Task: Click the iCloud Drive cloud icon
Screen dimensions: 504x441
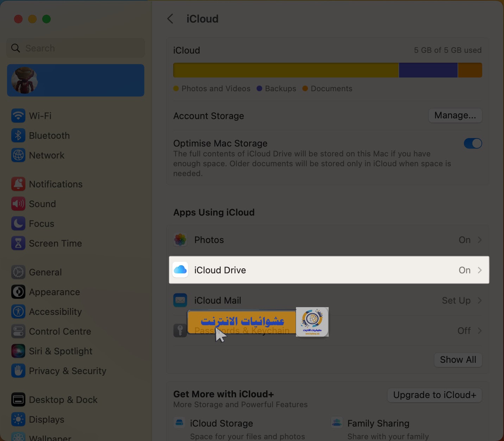Action: [180, 270]
